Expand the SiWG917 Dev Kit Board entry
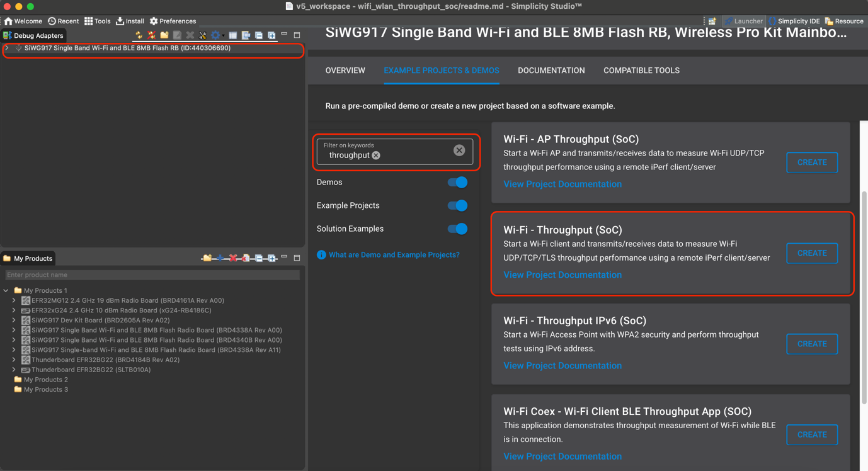The image size is (868, 471). click(14, 320)
